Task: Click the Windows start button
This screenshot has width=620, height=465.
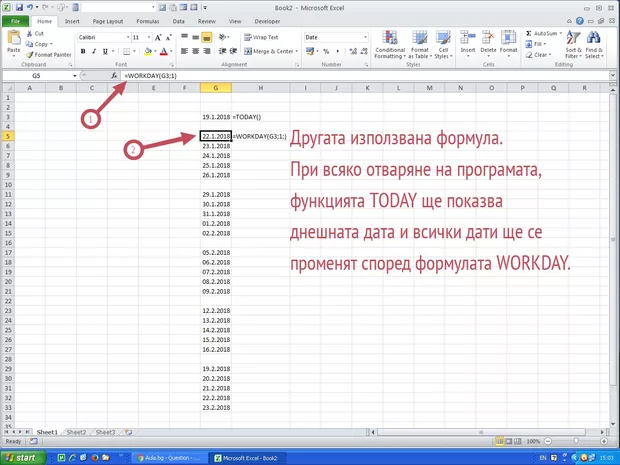Action: coord(23,457)
